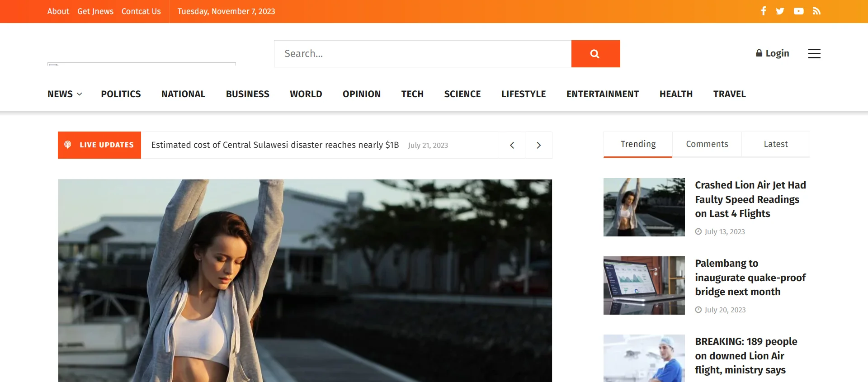
Task: Open the RSS feed icon
Action: [x=816, y=11]
